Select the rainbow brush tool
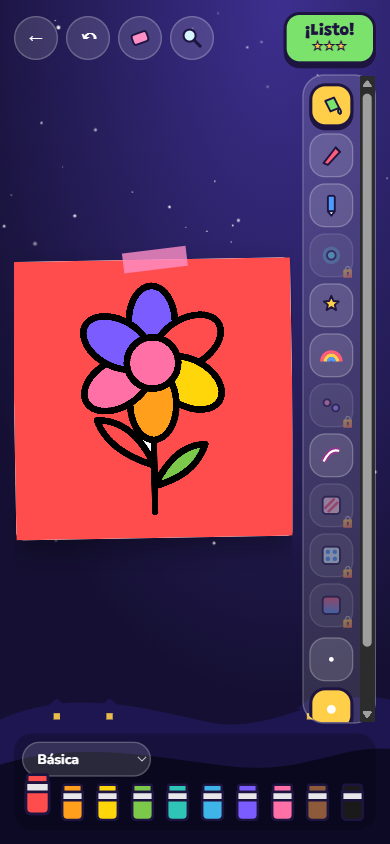390x844 pixels. [x=331, y=355]
